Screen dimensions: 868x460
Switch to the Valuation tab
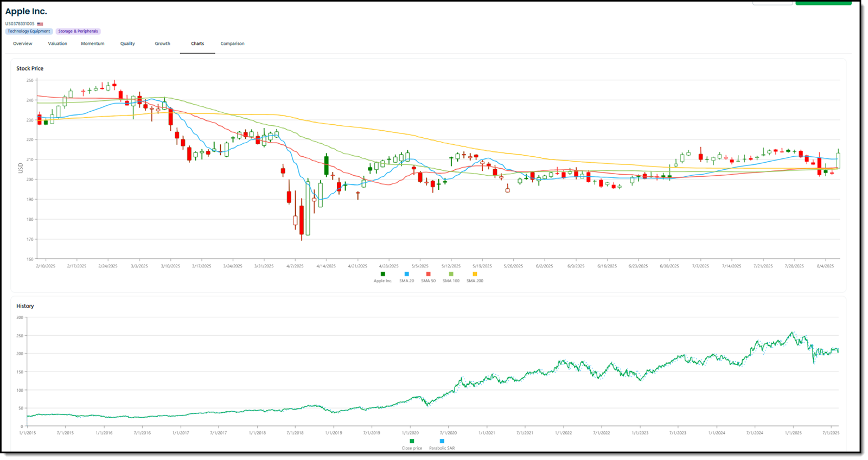pyautogui.click(x=58, y=43)
